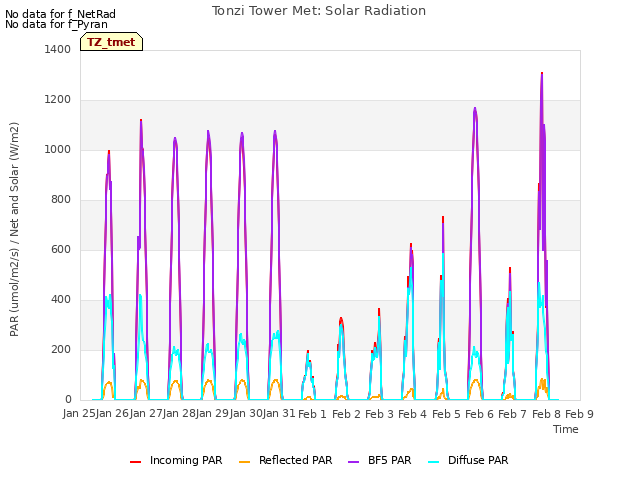Image resolution: width=640 pixels, height=480 pixels.
Task: Click the Feb 9 x-axis date label
Action: pos(579,414)
